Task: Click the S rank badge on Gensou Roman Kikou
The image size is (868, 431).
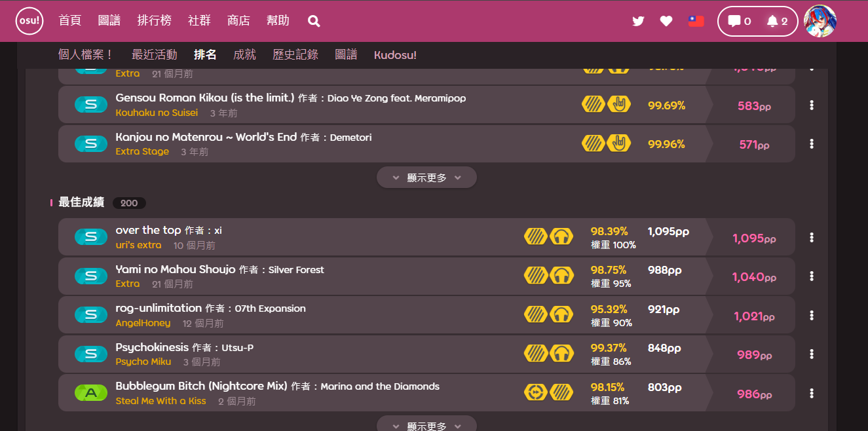Action: coord(91,105)
